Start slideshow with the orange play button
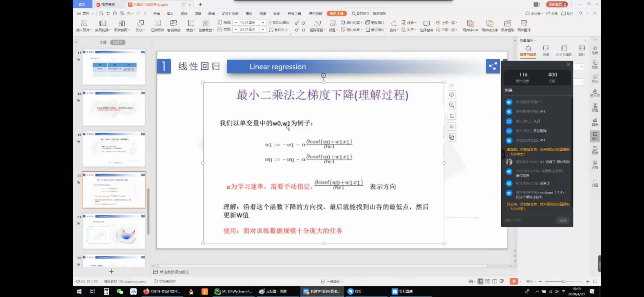Viewport: 644px width, 297px height. [x=514, y=281]
